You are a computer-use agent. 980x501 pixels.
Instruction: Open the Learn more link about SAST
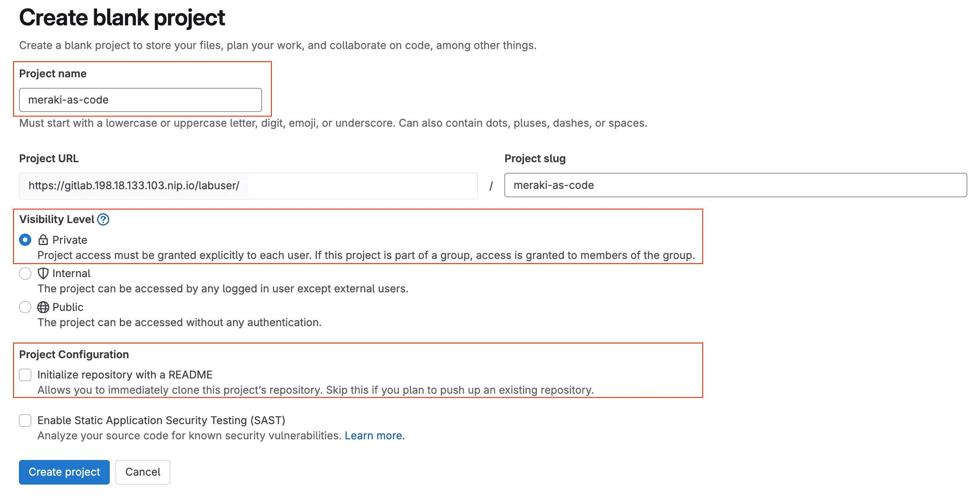click(x=374, y=435)
